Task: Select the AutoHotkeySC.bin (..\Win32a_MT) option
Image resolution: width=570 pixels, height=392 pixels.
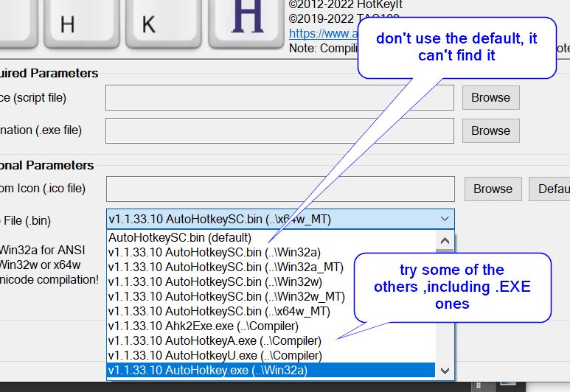Action: 226,267
